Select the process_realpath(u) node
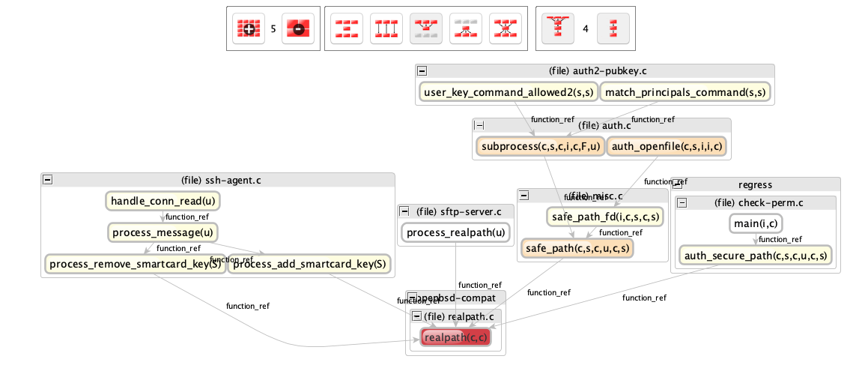The height and width of the screenshot is (386, 868). point(456,232)
